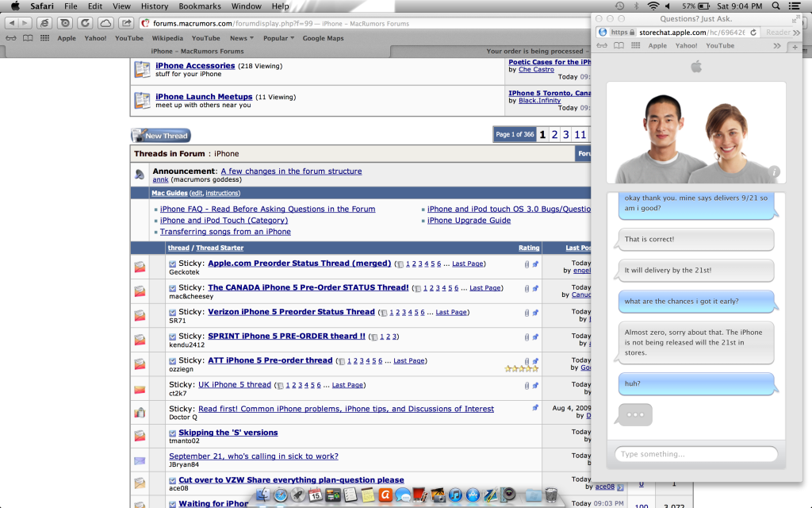Reload the storechat.apple.com page
The width and height of the screenshot is (812, 508).
pos(753,32)
